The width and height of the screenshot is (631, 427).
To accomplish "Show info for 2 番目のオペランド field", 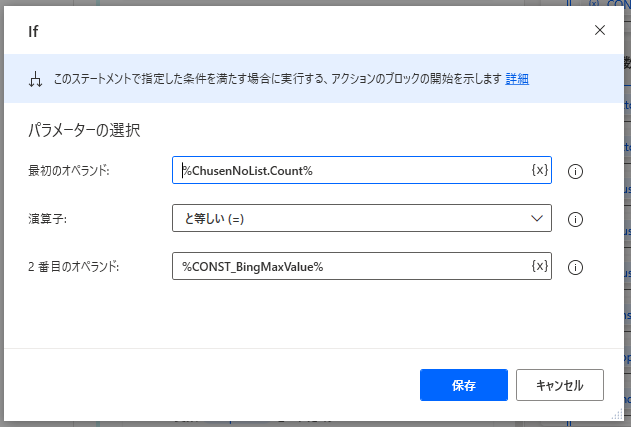I will coord(575,267).
